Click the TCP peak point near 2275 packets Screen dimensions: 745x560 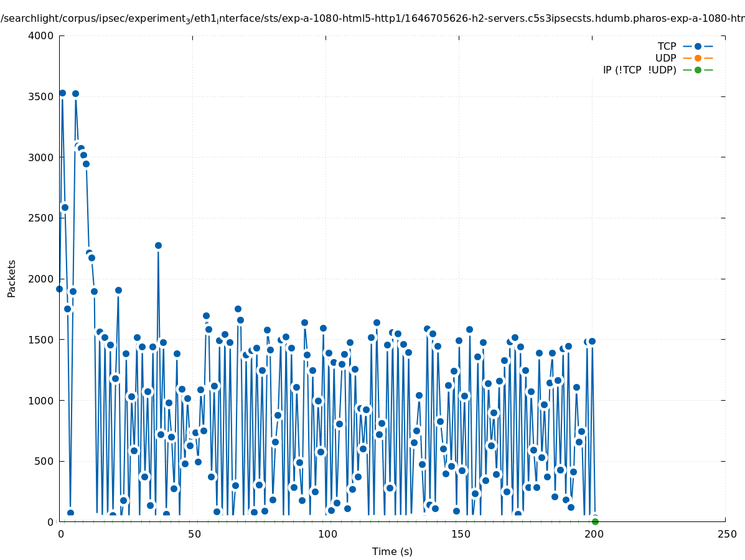pyautogui.click(x=158, y=245)
